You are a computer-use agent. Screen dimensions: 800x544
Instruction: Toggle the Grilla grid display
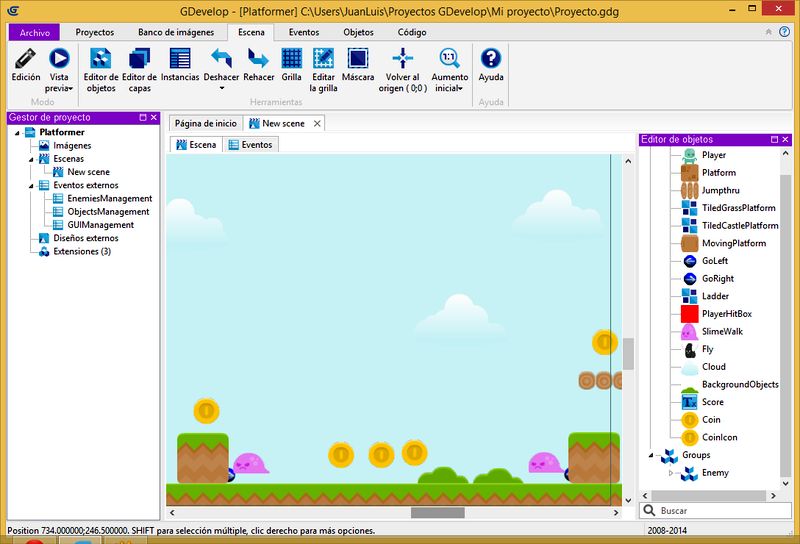291,65
